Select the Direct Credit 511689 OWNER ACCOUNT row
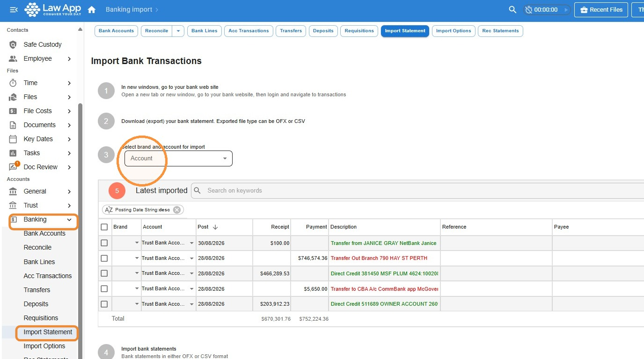Viewport: 644px width, 359px height. point(104,304)
